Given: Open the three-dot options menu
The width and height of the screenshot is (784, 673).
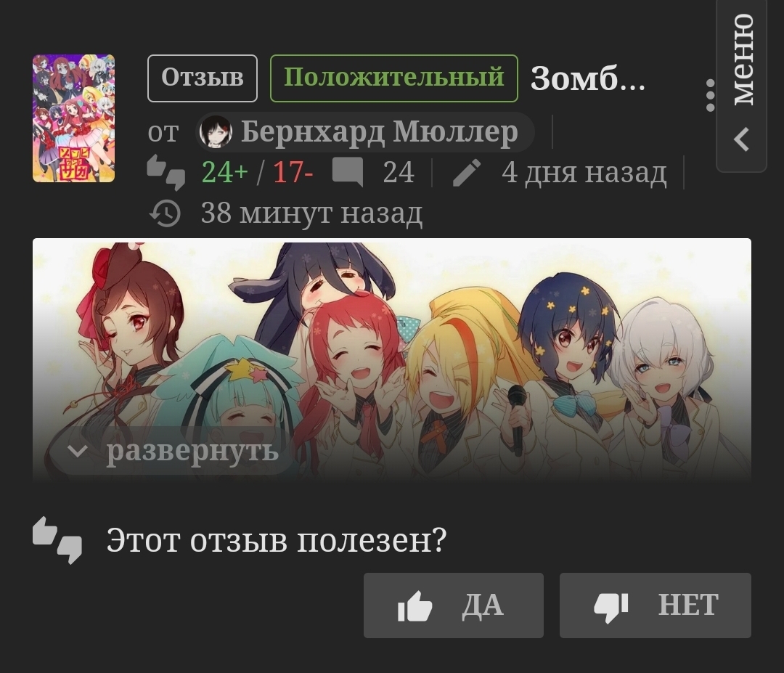Looking at the screenshot, I should pos(711,96).
